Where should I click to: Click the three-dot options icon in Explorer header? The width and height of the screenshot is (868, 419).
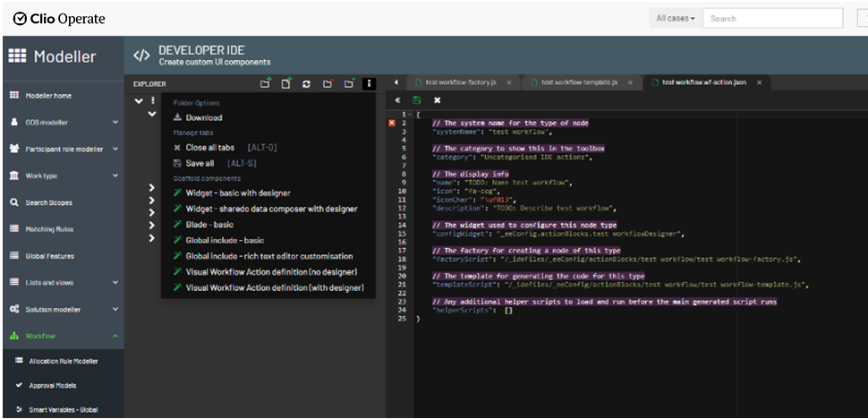pyautogui.click(x=369, y=83)
